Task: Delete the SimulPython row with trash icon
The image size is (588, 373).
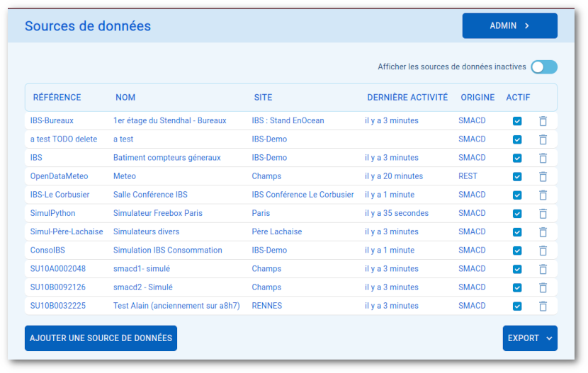Action: [543, 213]
